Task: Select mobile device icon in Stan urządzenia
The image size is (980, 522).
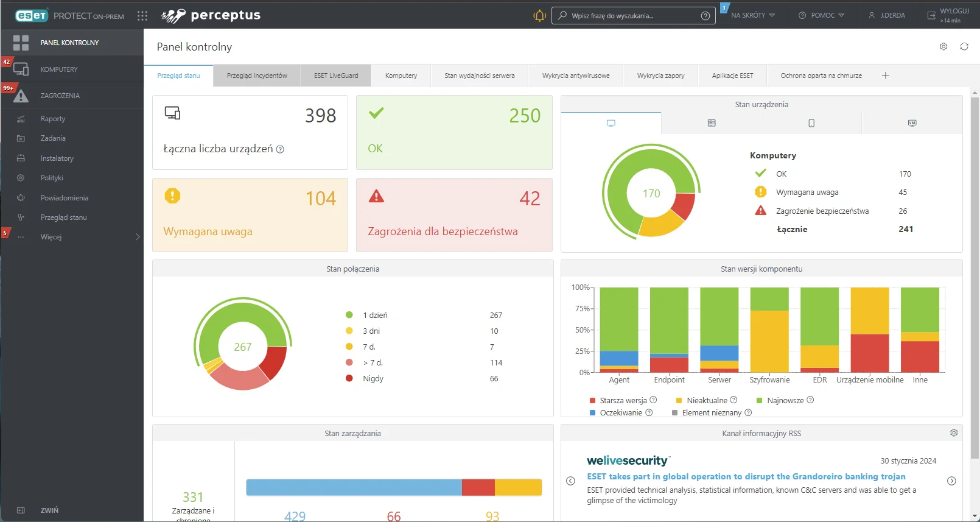Action: (x=811, y=123)
